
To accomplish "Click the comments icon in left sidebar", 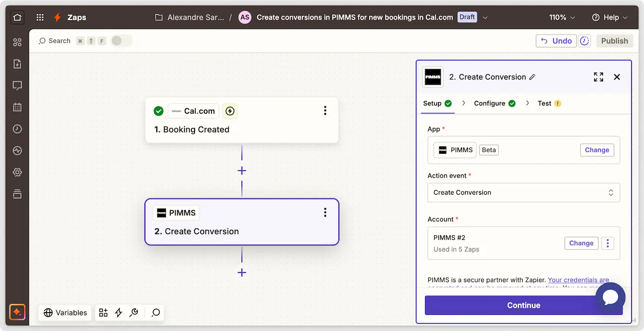I will click(17, 86).
